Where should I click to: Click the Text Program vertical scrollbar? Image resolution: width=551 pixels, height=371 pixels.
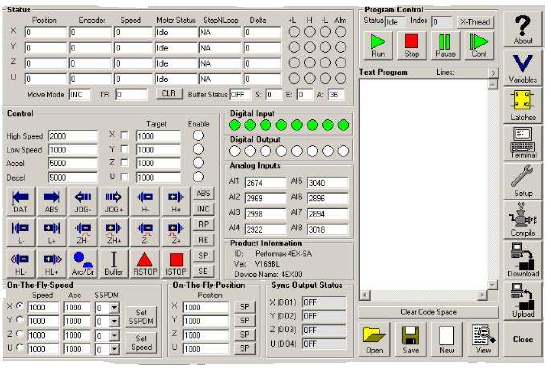click(493, 184)
